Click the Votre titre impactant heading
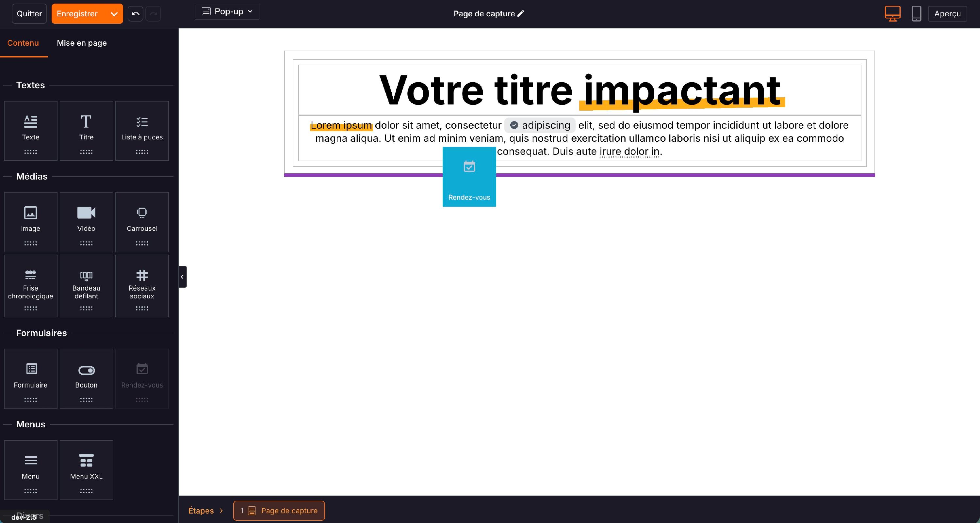The image size is (980, 523). coord(580,90)
